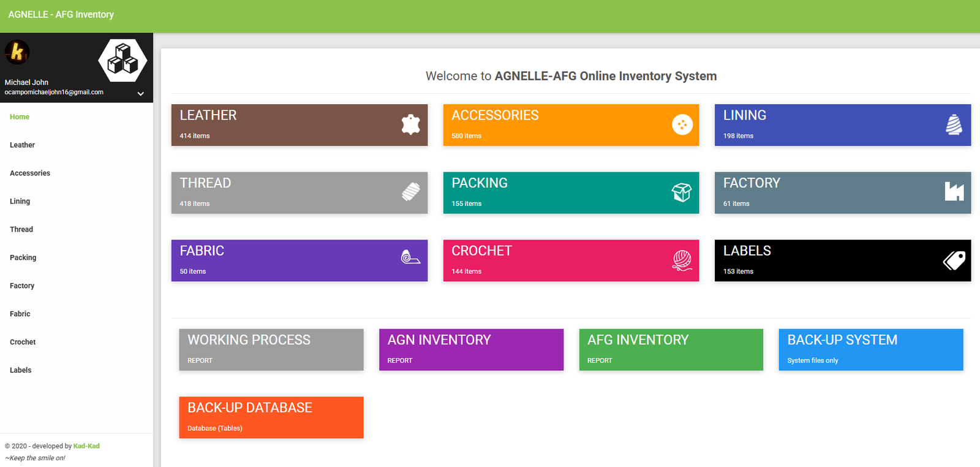Open the Working Process report tile
Screen dimensions: 980x467
point(271,349)
